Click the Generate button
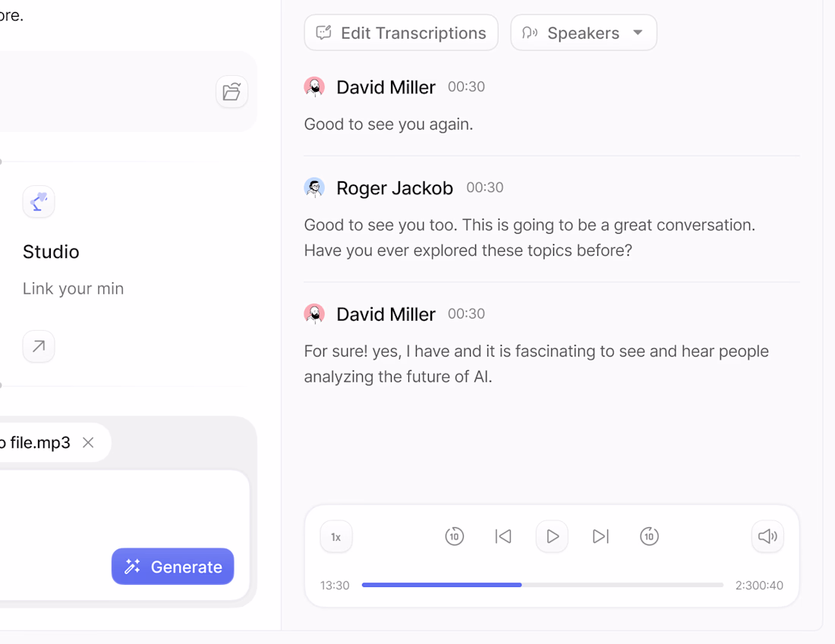 tap(172, 567)
